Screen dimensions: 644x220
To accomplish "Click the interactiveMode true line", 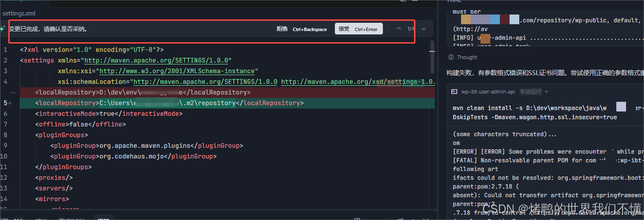I will point(109,113).
